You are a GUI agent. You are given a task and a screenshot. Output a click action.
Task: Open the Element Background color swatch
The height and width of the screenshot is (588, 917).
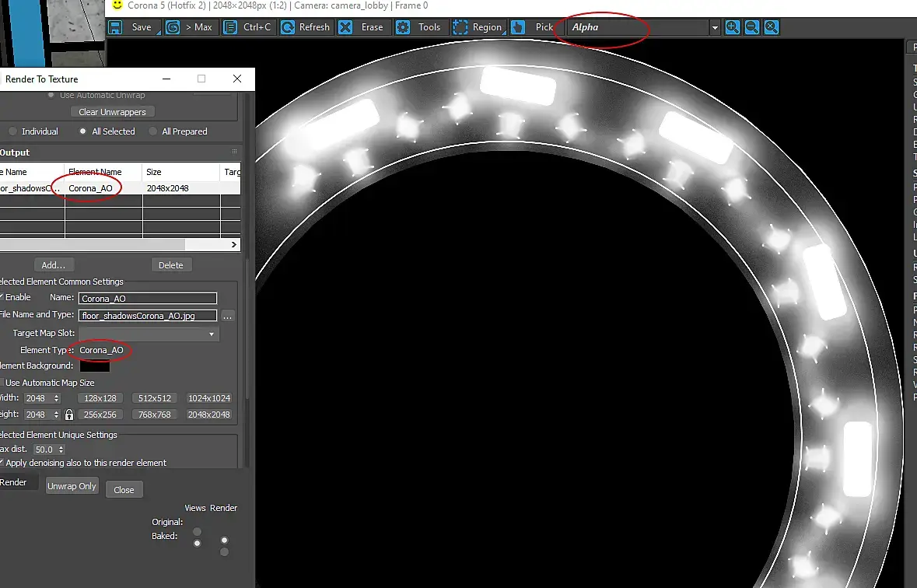coord(95,366)
